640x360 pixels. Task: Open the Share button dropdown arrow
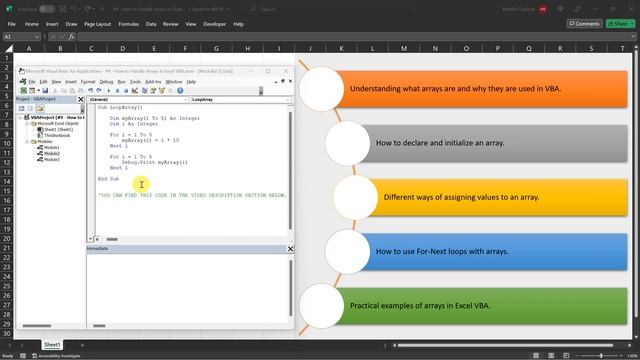[632, 24]
